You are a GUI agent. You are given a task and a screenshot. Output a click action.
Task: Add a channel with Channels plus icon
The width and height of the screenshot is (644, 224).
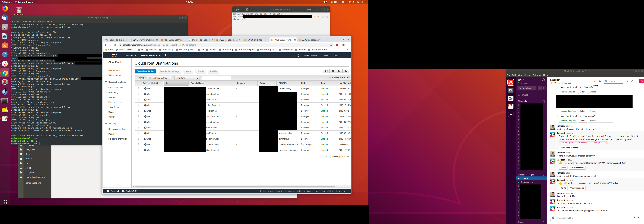coord(544,101)
